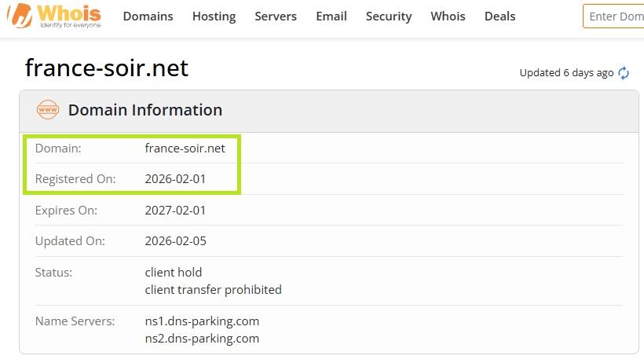Click the refresh arrows icon
Viewport: 644px width, 363px height.
(x=624, y=73)
